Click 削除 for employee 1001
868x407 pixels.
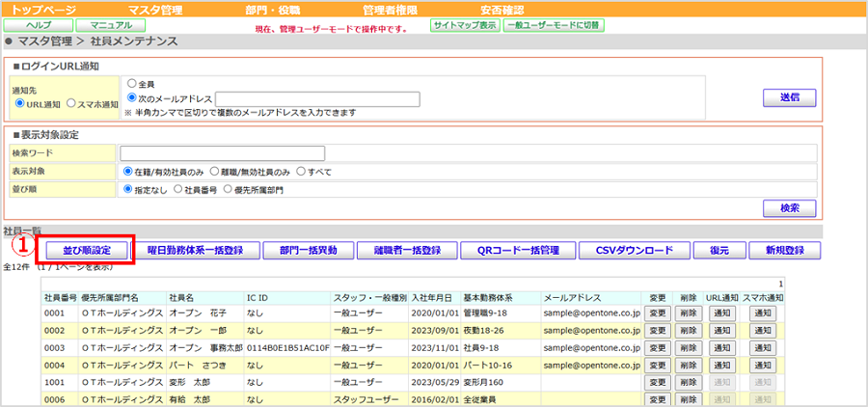[x=688, y=383]
